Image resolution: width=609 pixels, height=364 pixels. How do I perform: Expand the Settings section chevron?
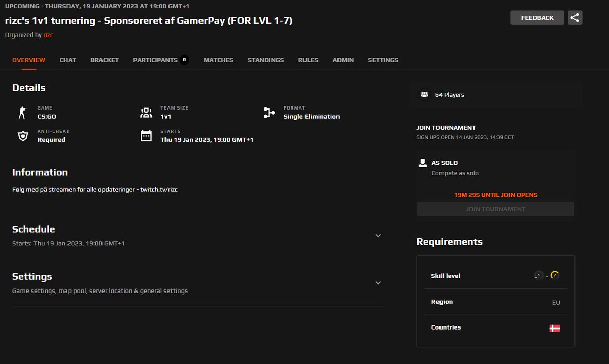coord(378,283)
